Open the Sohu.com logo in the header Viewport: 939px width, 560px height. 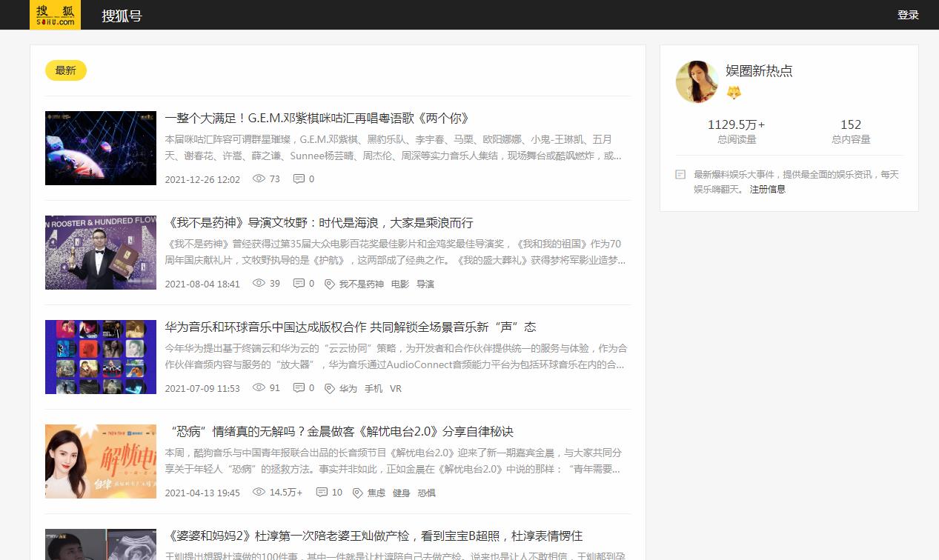click(55, 15)
